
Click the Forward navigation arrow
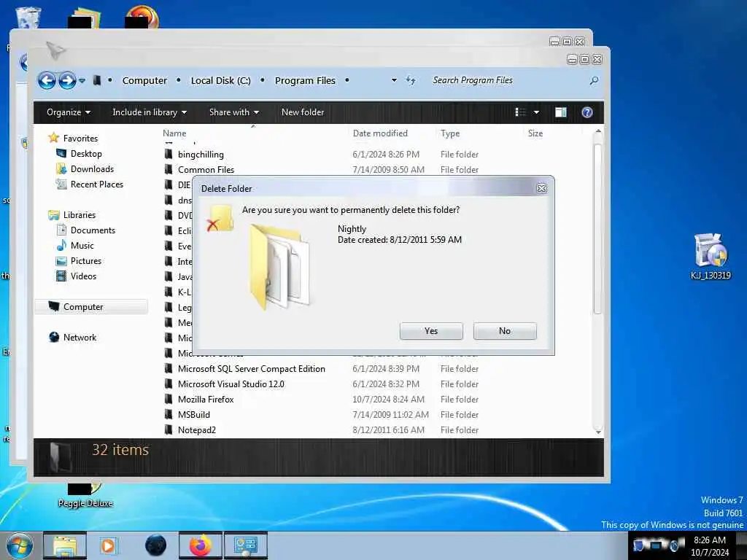click(67, 80)
